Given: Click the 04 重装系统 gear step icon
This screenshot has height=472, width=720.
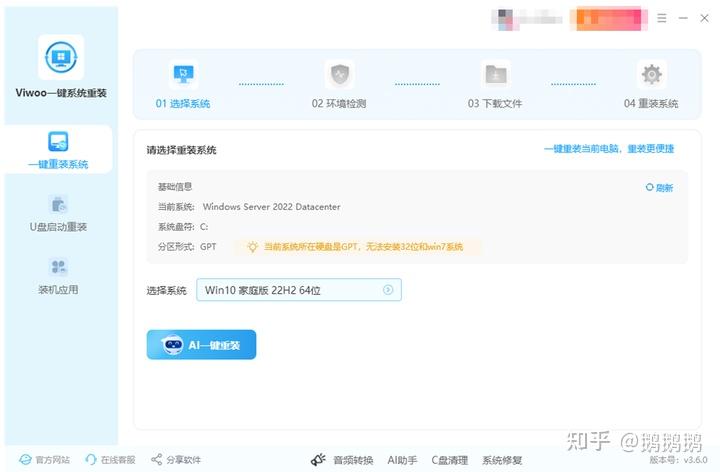Looking at the screenshot, I should click(652, 74).
